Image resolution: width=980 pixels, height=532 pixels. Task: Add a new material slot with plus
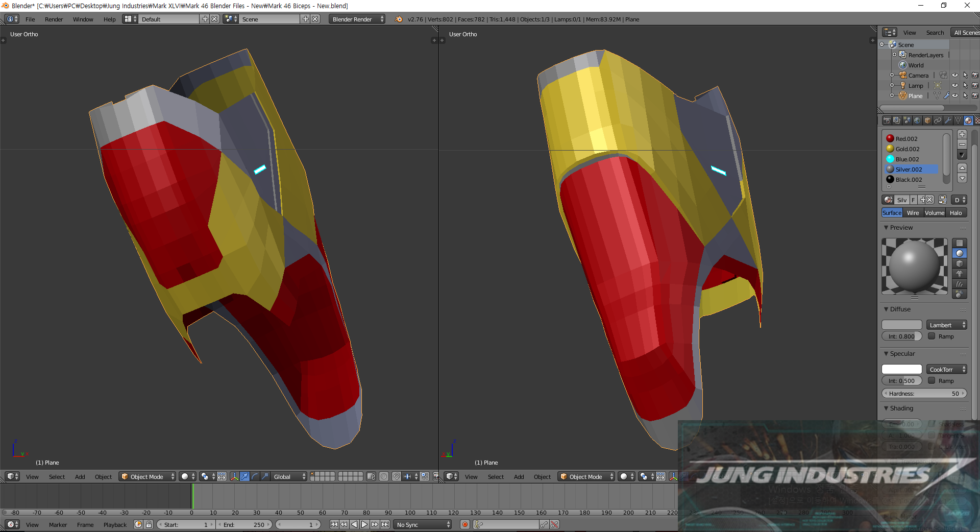click(x=962, y=134)
